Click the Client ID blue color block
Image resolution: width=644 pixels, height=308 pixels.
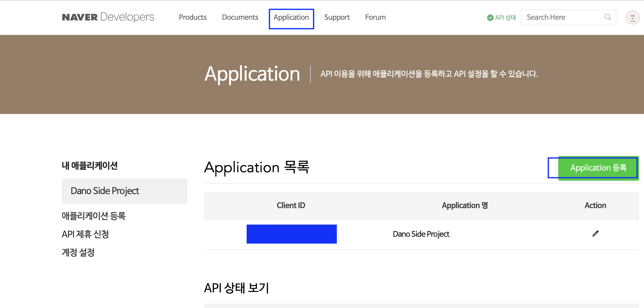point(292,234)
